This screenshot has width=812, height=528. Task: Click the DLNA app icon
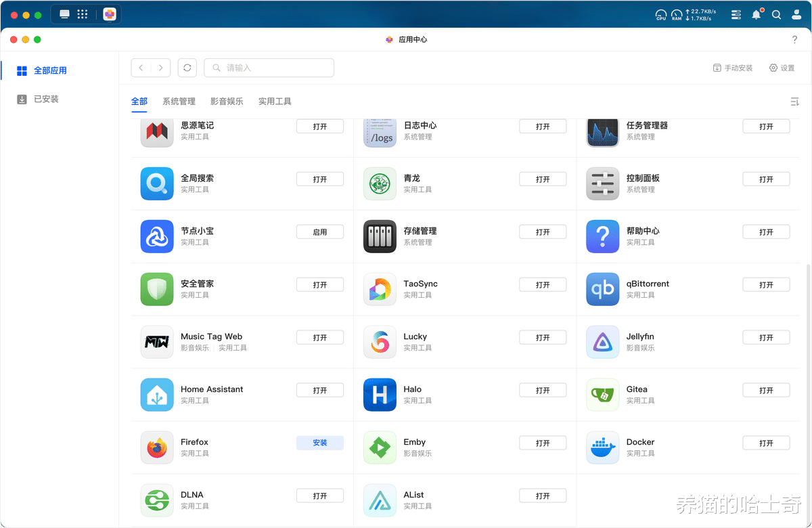click(x=157, y=501)
